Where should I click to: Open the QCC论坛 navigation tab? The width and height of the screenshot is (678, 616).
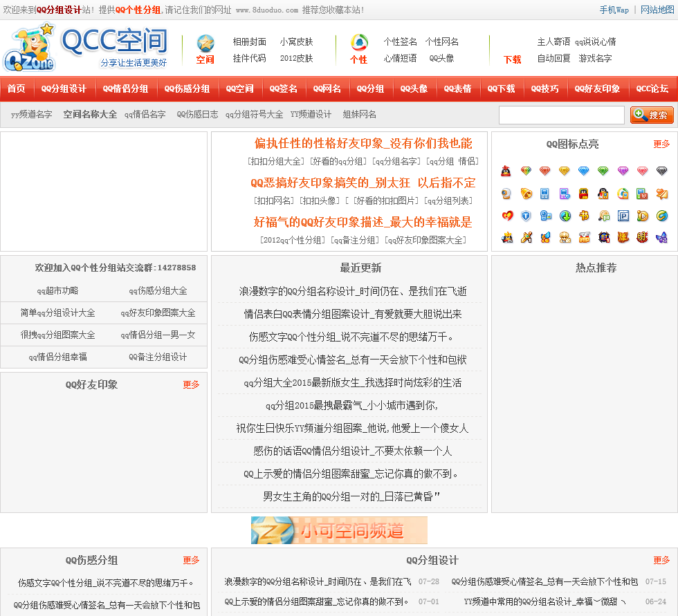[x=652, y=89]
